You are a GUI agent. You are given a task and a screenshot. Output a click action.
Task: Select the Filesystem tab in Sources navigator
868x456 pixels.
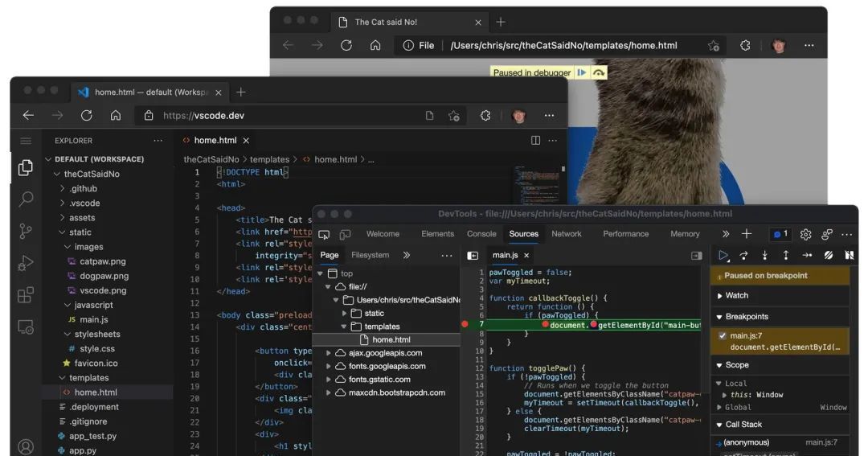pyautogui.click(x=370, y=255)
